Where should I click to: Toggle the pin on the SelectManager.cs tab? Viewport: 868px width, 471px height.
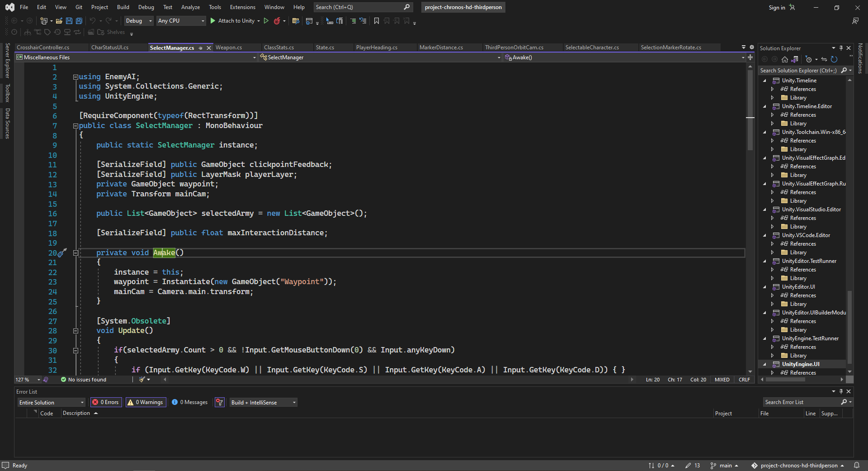click(200, 48)
